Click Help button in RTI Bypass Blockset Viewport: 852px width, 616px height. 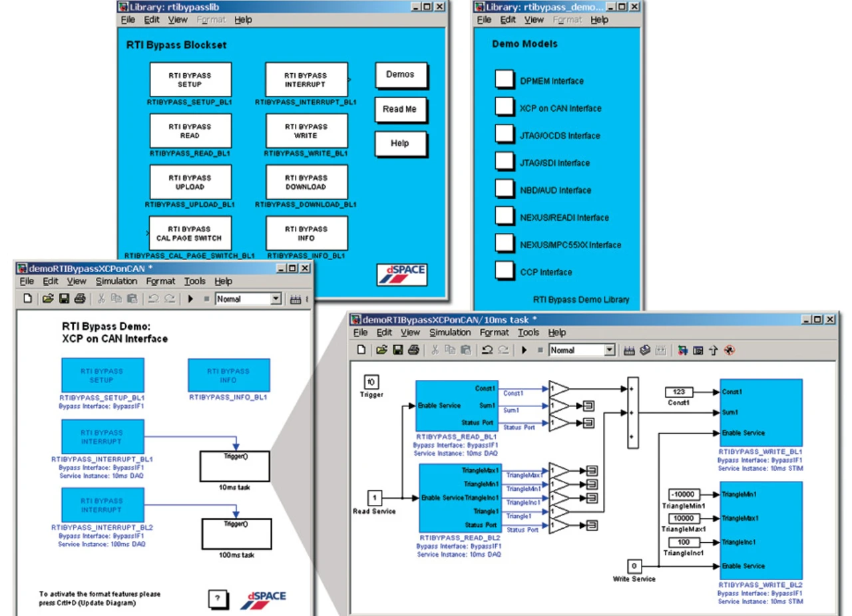tap(400, 143)
